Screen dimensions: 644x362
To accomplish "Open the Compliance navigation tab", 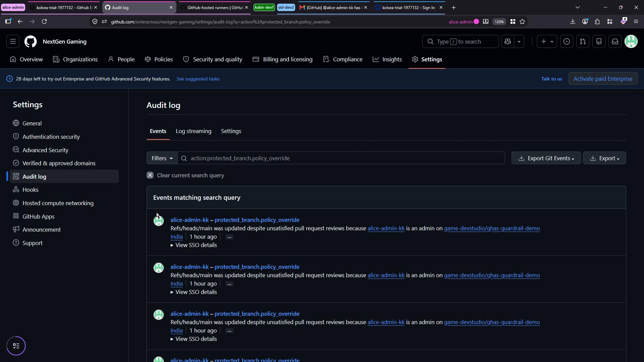I will point(342,59).
